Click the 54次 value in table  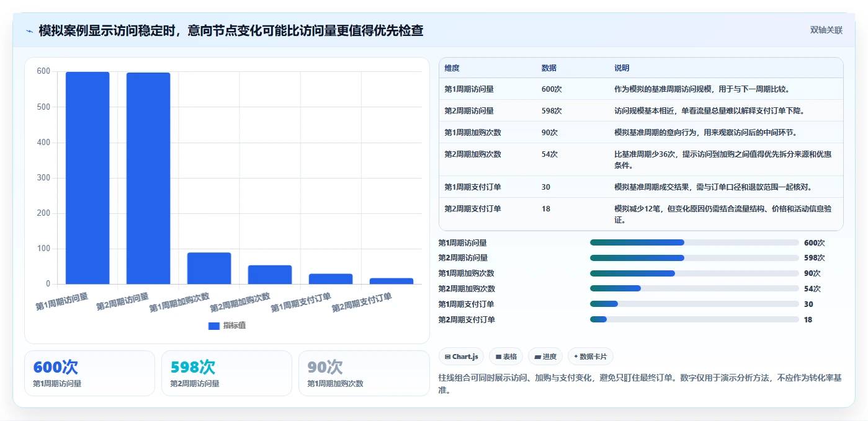click(549, 154)
